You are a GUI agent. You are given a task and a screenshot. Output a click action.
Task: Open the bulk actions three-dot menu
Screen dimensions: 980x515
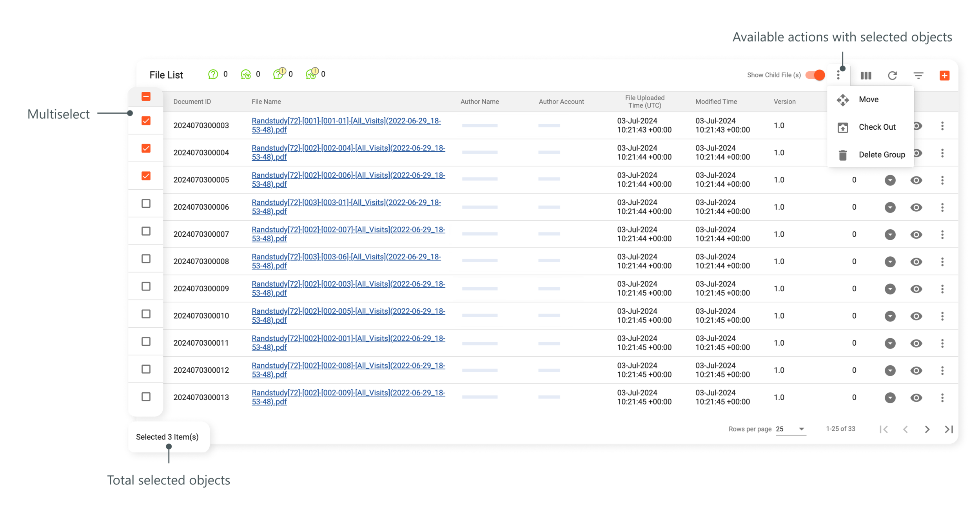838,75
